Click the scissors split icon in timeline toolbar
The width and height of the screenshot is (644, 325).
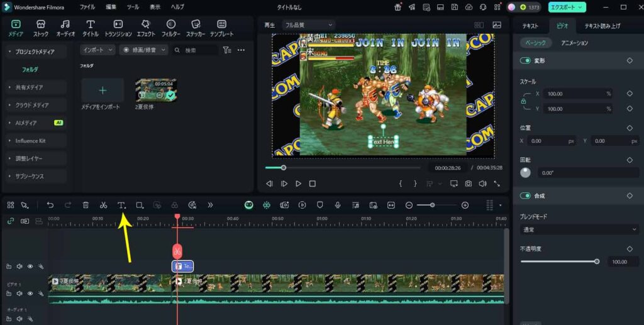(x=104, y=205)
